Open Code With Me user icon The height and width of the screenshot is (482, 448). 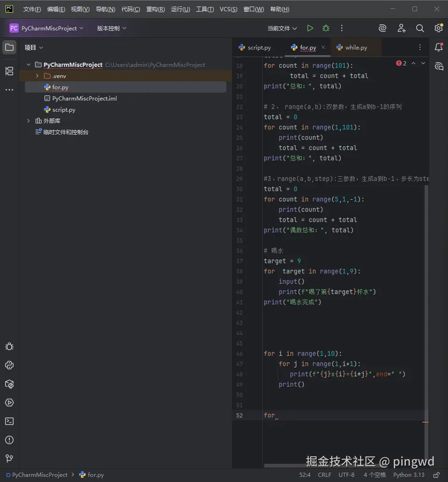pyautogui.click(x=401, y=28)
